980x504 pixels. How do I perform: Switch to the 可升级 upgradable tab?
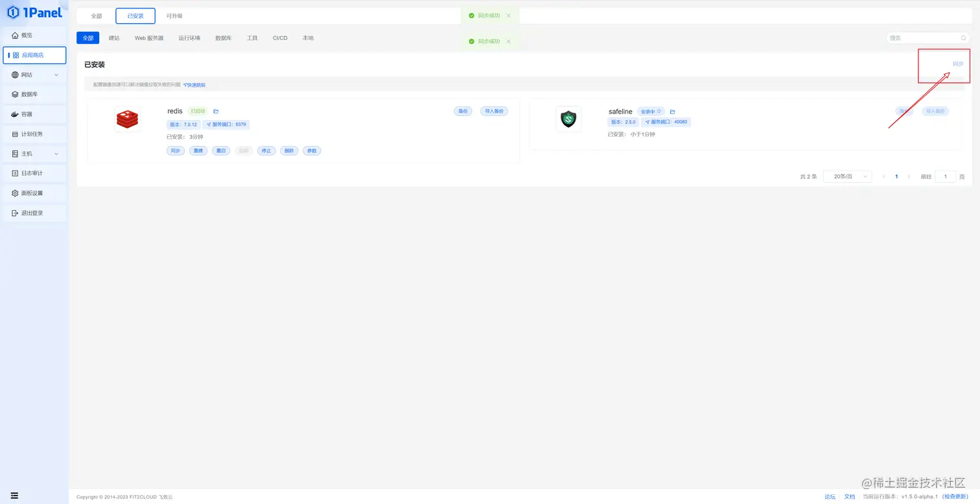[x=174, y=16]
